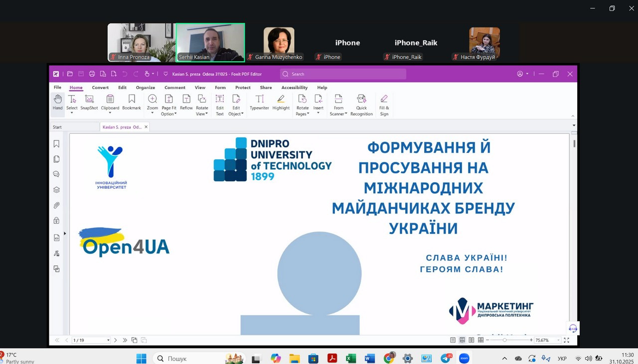638x364 pixels.
Task: Expand the page number dropdown 1 / 19
Action: pos(108,341)
